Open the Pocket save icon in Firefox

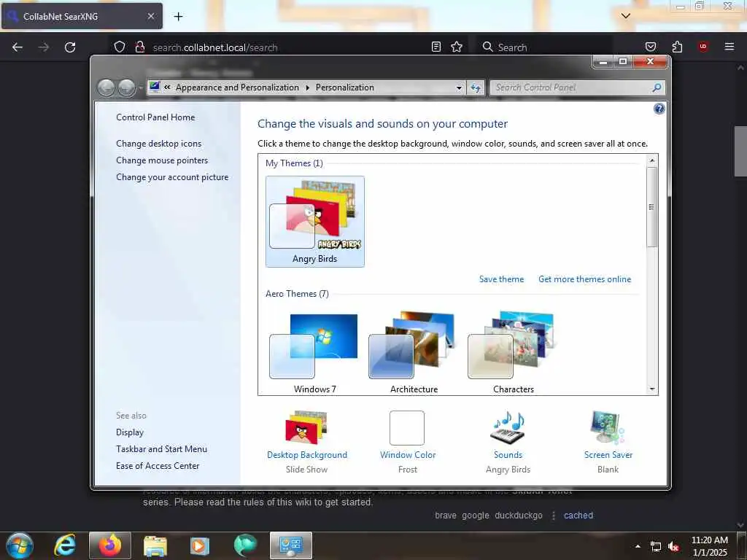click(x=650, y=47)
